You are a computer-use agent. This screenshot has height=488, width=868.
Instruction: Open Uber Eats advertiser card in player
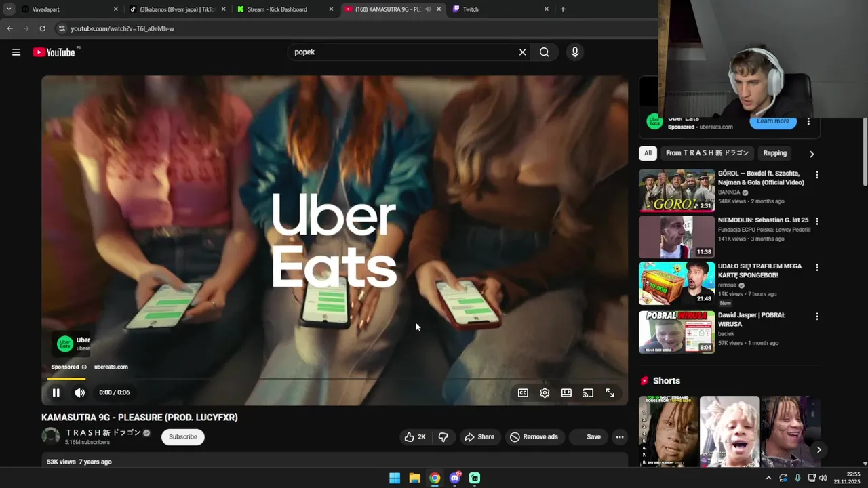(x=71, y=344)
